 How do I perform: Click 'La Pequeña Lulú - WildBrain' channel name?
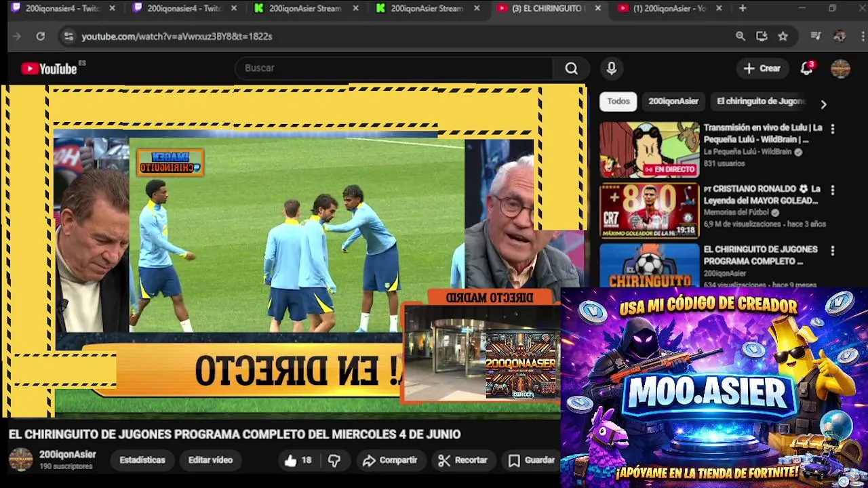(747, 152)
